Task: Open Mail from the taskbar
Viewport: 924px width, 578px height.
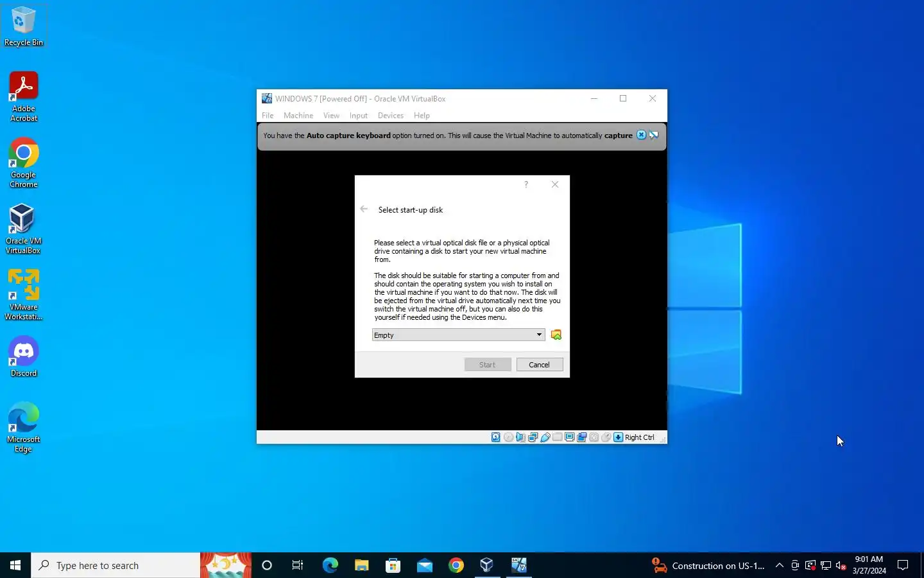Action: (424, 565)
